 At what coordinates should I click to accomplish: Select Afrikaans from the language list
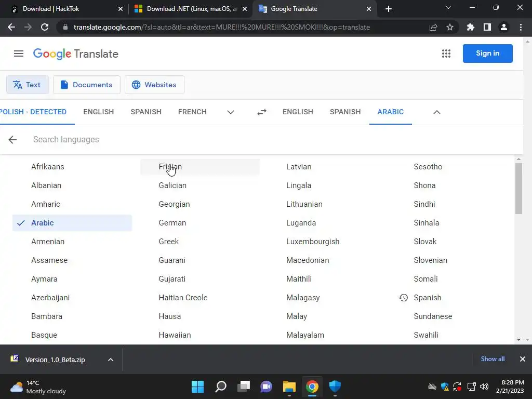pyautogui.click(x=48, y=167)
